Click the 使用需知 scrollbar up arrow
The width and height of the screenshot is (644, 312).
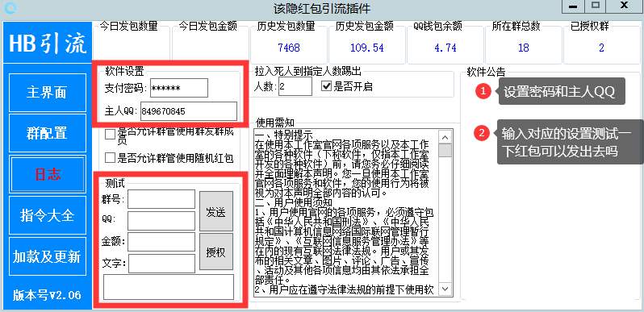[x=445, y=137]
